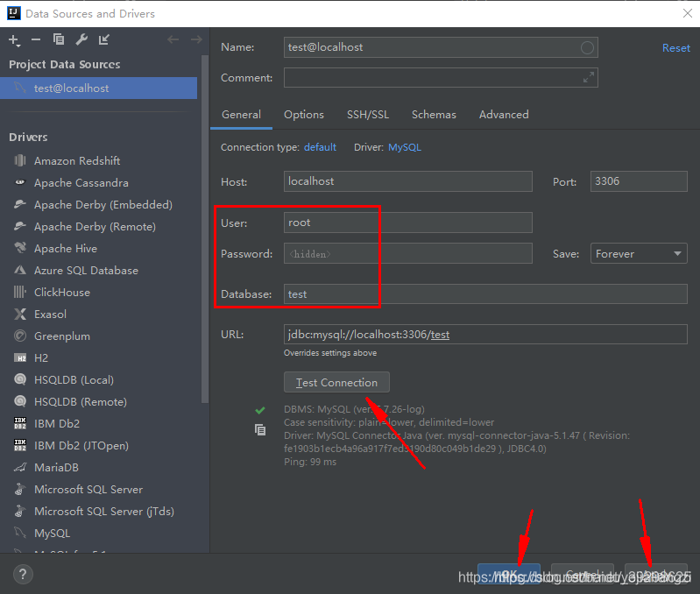Choose the MariaDB driver in list
Image resolution: width=700 pixels, height=594 pixels.
[x=56, y=468]
